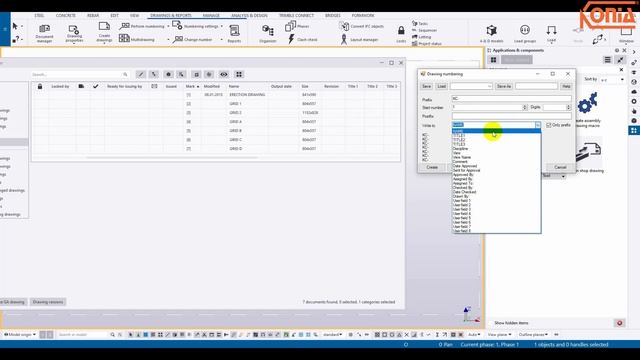The height and width of the screenshot is (360, 640).
Task: Click the Save As button
Action: (504, 86)
